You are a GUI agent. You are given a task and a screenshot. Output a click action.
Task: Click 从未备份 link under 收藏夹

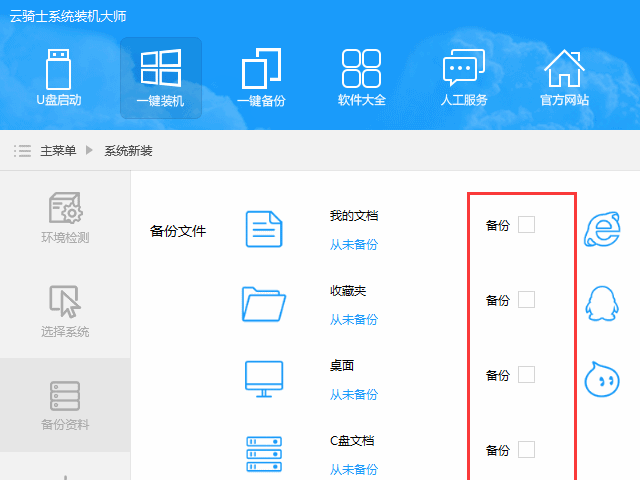coord(354,319)
